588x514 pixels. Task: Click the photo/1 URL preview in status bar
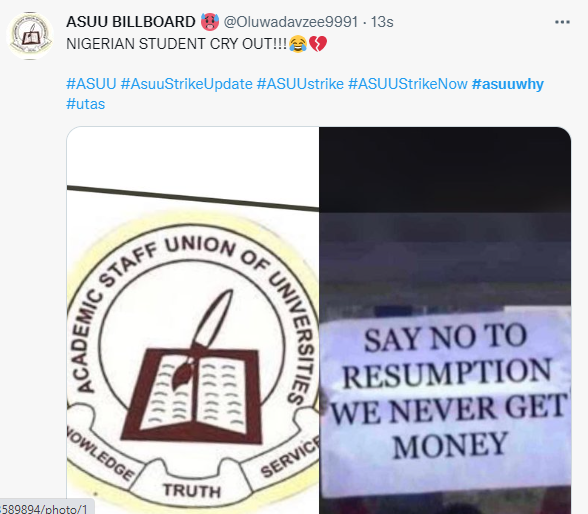pos(45,508)
